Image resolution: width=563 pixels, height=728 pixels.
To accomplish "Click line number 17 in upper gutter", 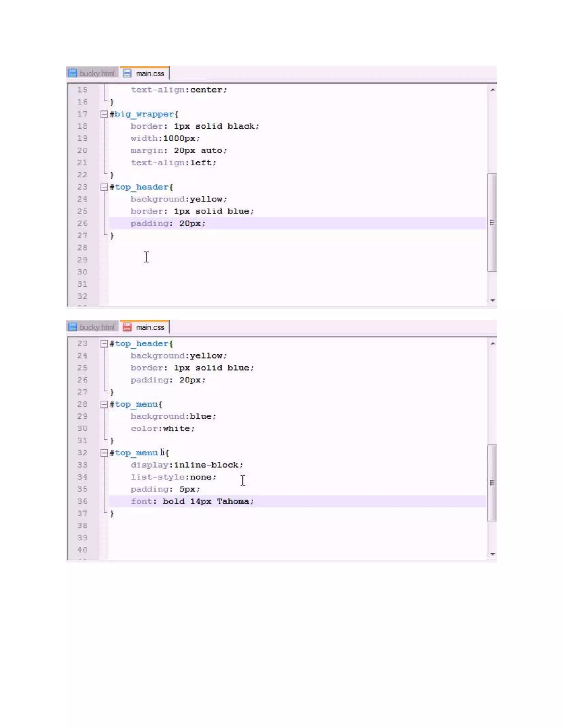I will [x=82, y=114].
